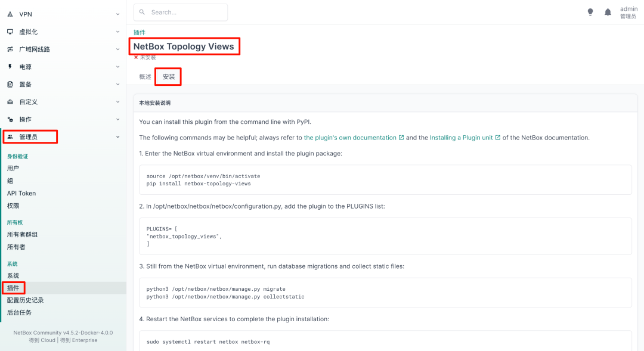Click external link icon after Installing a Plugin unit
The width and height of the screenshot is (644, 351).
point(497,138)
